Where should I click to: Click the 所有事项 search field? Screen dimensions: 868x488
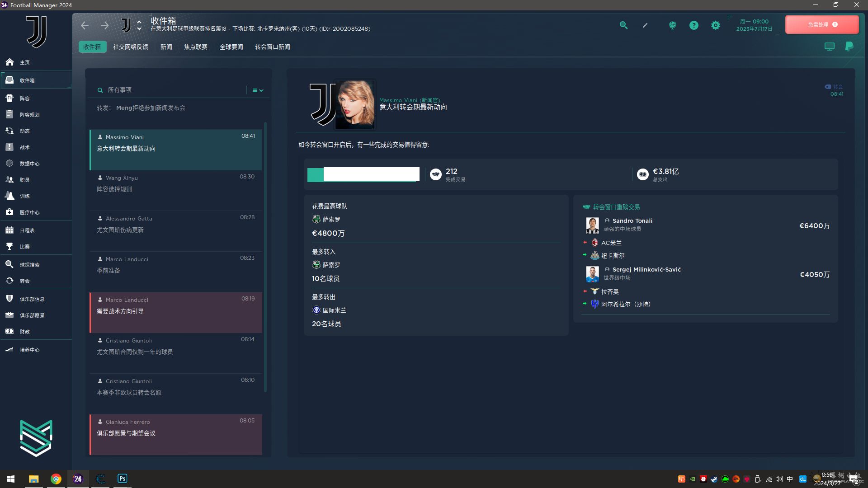[172, 90]
